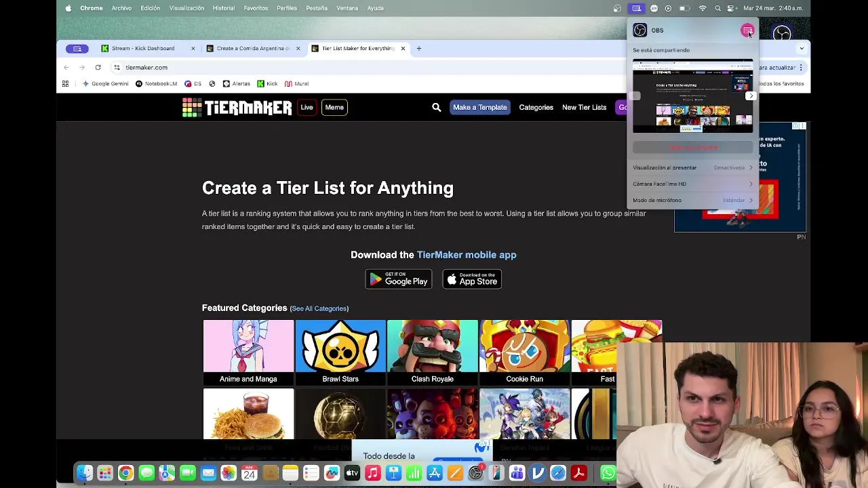
Task: Open the TierMaker search magnifier
Action: coord(436,107)
